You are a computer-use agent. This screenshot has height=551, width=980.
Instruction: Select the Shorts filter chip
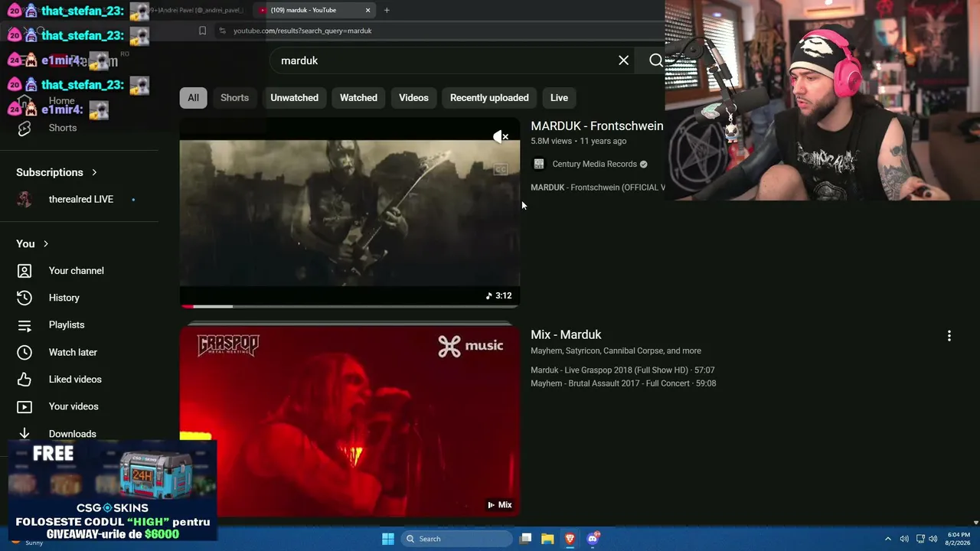[x=234, y=98]
